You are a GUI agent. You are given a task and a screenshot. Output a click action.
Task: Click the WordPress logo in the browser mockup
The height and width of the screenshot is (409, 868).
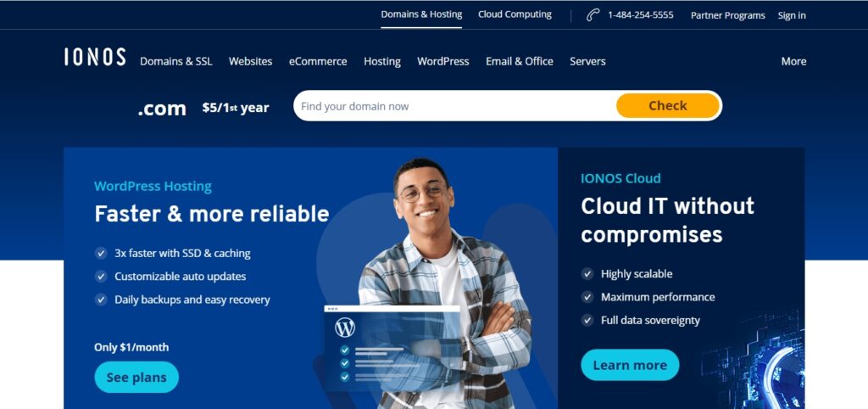pyautogui.click(x=345, y=328)
